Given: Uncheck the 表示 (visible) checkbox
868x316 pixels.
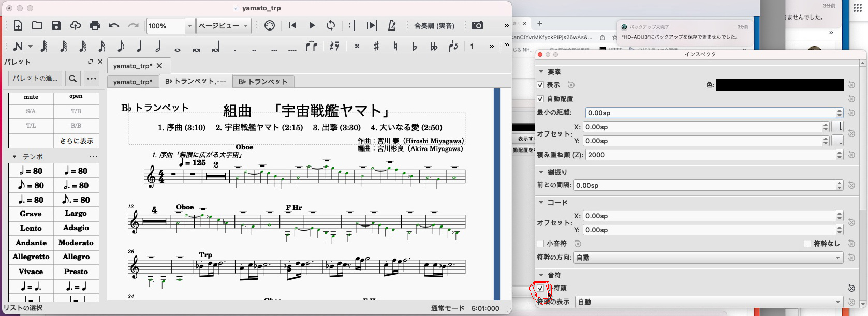Looking at the screenshot, I should click(x=540, y=85).
